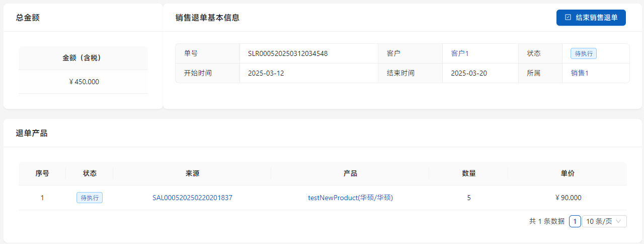Click the 待执行 status tag in basic info
Image resolution: width=644 pixels, height=244 pixels.
(583, 53)
